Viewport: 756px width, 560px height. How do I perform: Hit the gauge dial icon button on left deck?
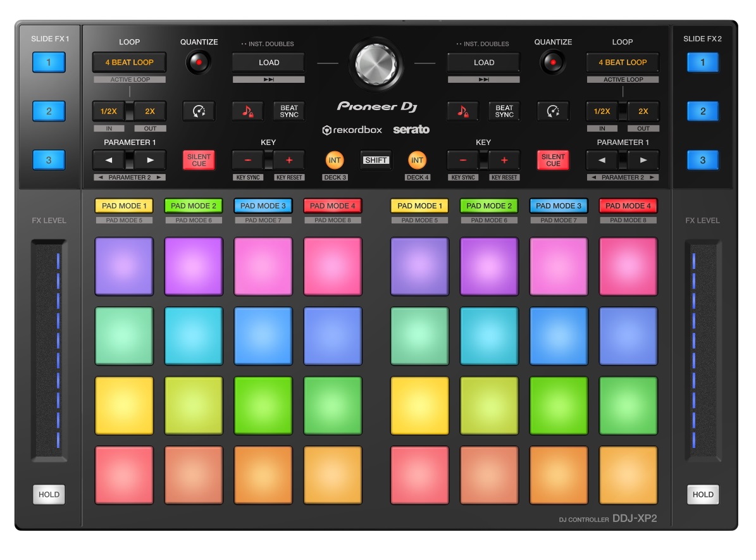point(199,111)
